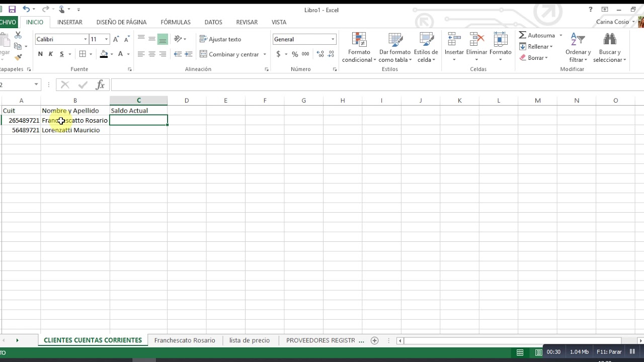Expand the Autosuma dropdown arrow

point(561,35)
